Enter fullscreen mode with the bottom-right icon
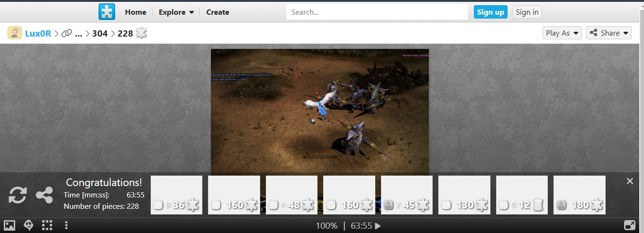644x233 pixels. [630, 225]
